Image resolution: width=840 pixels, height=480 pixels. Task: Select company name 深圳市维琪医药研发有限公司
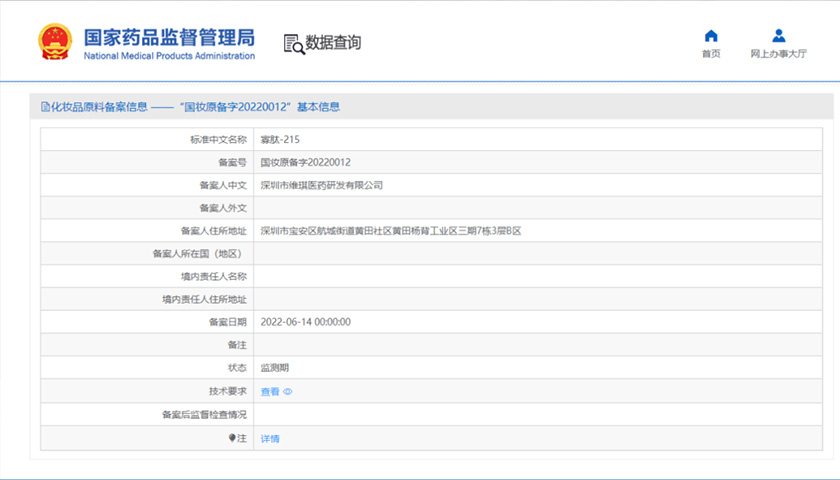tap(321, 185)
